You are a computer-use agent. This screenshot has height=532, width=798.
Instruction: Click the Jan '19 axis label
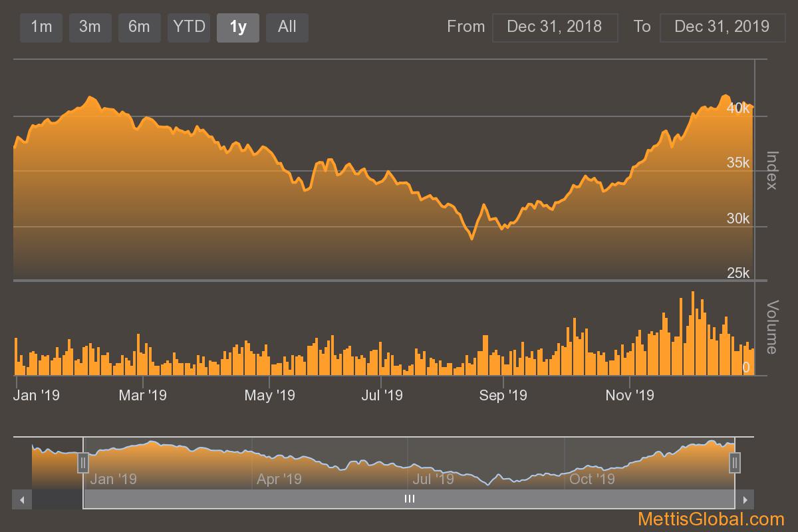tap(37, 395)
